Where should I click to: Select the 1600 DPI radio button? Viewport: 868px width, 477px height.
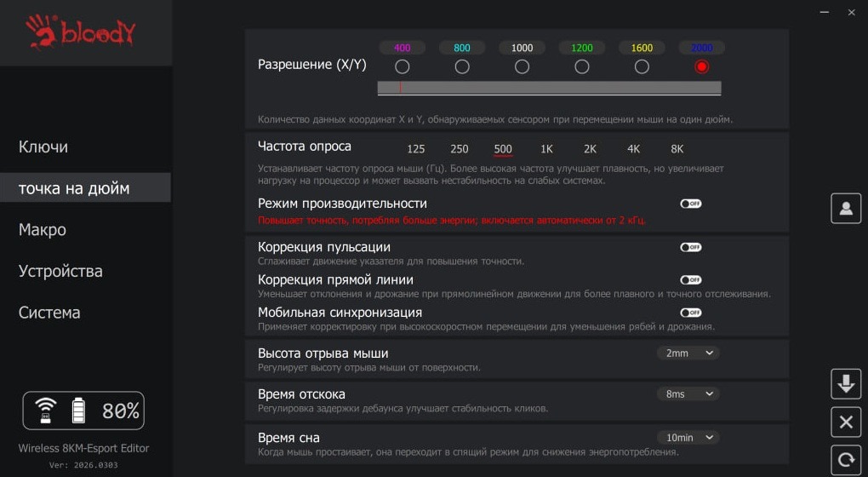tap(642, 67)
